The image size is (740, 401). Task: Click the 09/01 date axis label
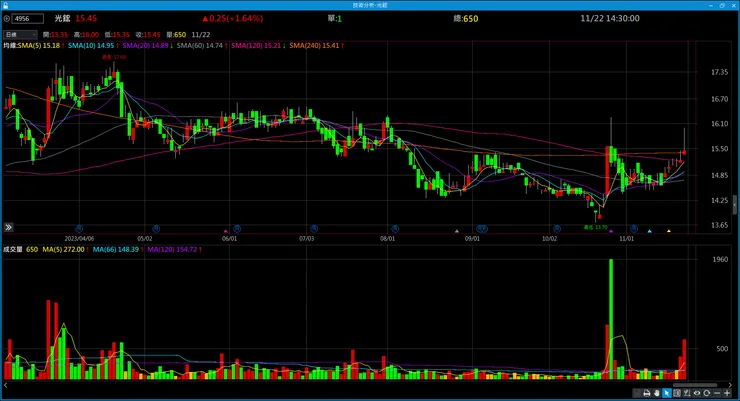point(472,239)
